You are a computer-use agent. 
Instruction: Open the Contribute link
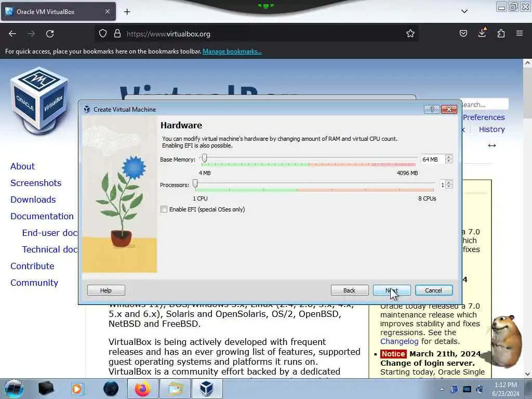pos(32,266)
